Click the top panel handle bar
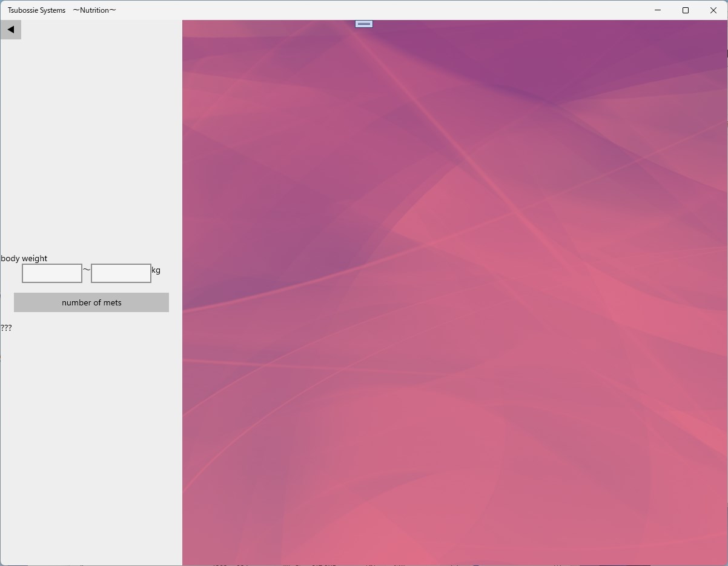The width and height of the screenshot is (728, 566). (364, 24)
